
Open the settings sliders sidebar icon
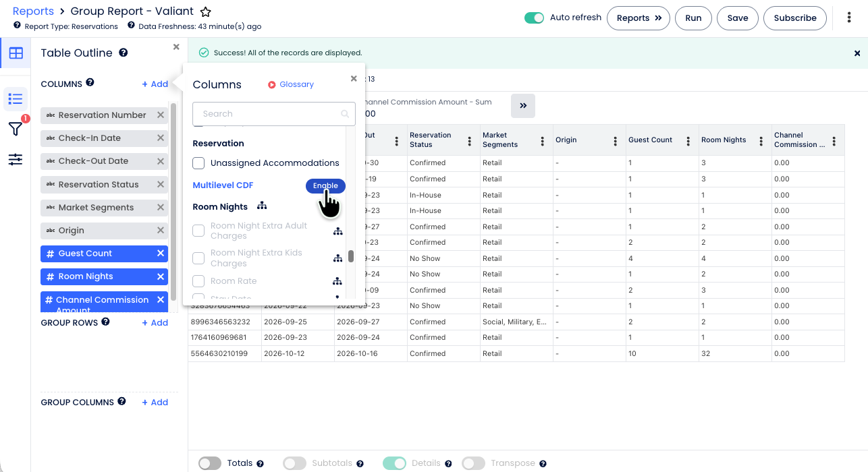pos(16,160)
